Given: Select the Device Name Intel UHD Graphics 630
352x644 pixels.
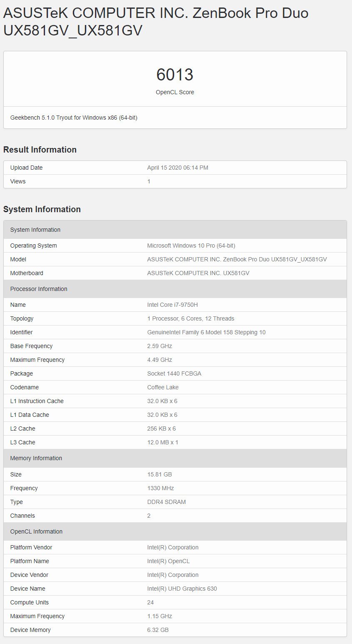Looking at the screenshot, I should pyautogui.click(x=182, y=589).
